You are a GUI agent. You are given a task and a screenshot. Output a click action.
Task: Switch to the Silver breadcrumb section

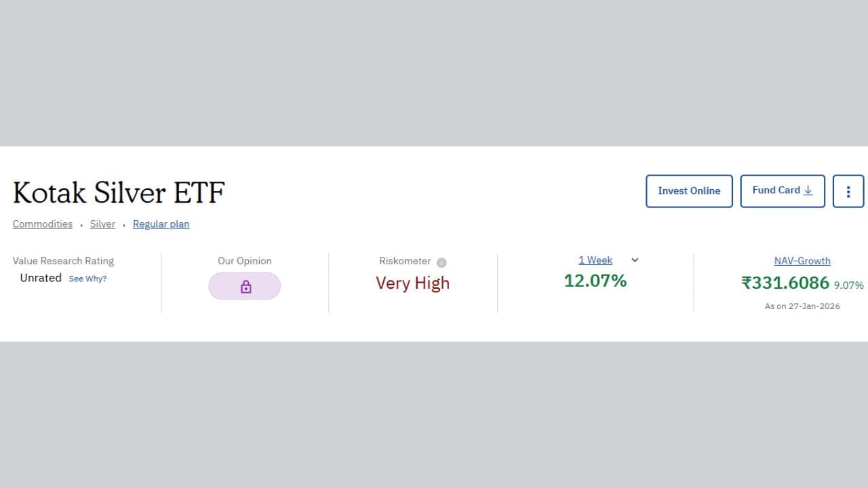[102, 224]
